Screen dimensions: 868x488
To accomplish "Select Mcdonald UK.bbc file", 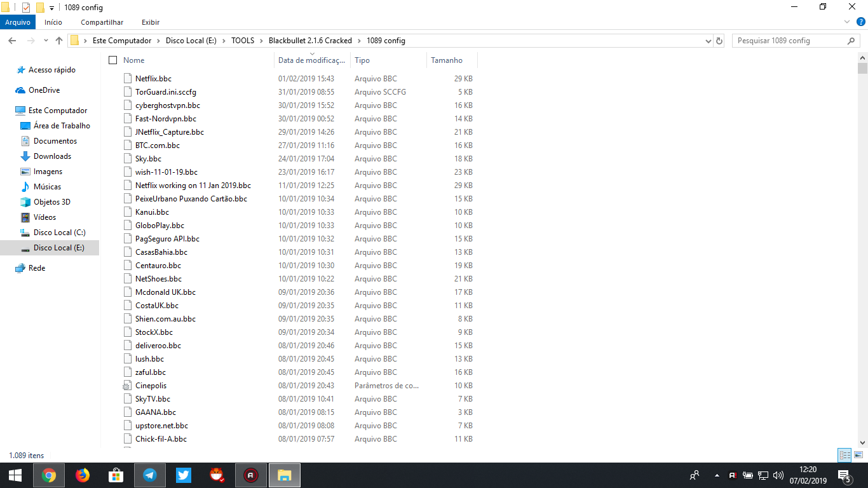I will 165,292.
